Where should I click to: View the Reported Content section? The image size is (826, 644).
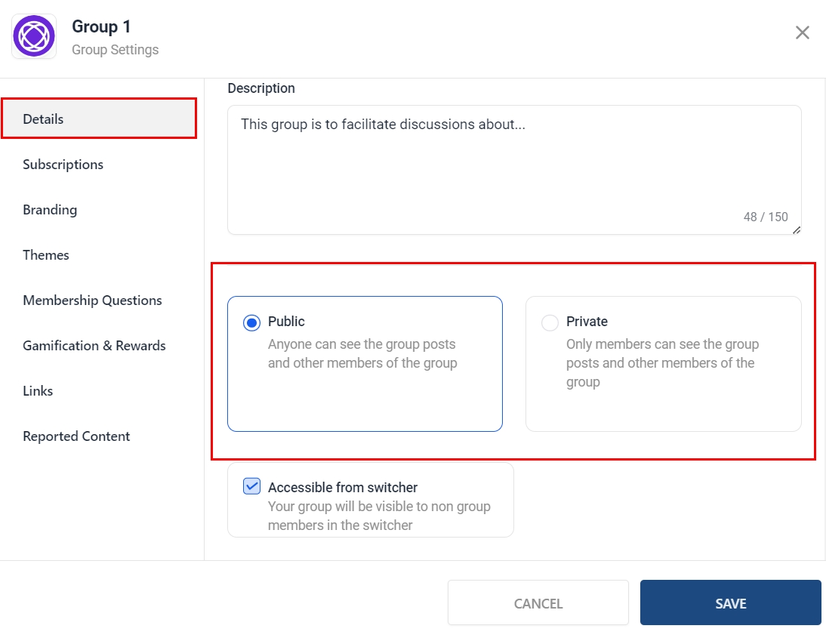76,436
